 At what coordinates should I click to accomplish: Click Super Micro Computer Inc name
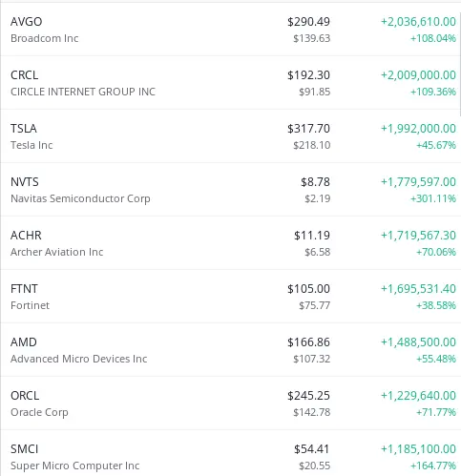pyautogui.click(x=75, y=466)
